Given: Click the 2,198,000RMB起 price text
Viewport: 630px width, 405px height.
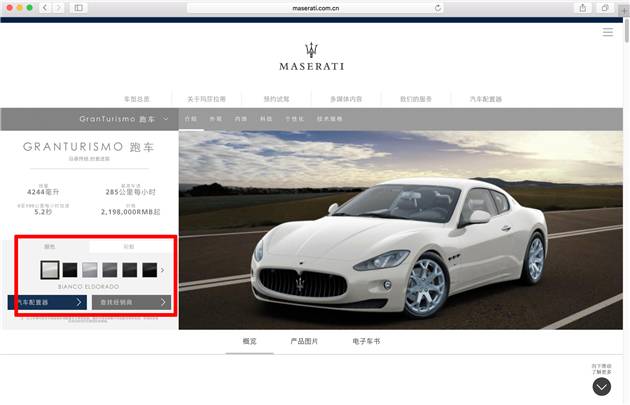Looking at the screenshot, I should click(x=131, y=212).
